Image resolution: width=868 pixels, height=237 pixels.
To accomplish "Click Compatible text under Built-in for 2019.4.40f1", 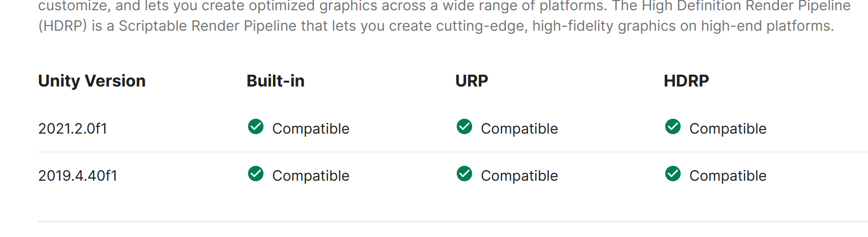I will tap(311, 176).
